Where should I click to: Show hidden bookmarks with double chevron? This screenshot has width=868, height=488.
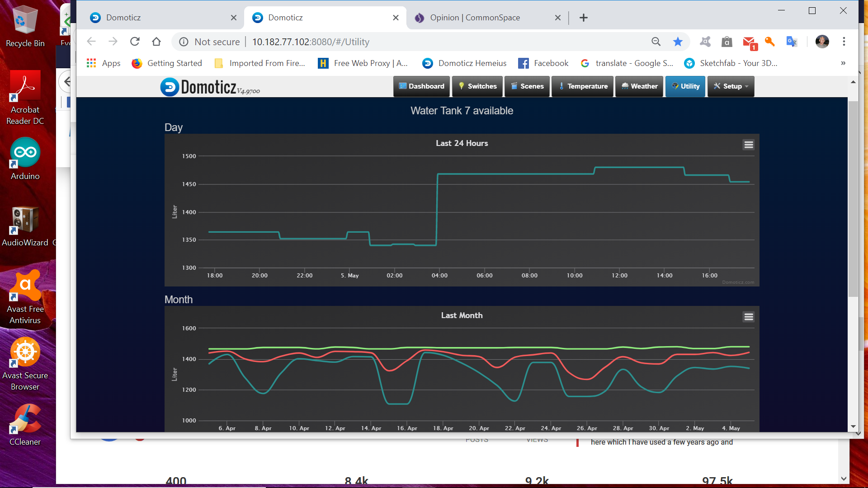843,63
